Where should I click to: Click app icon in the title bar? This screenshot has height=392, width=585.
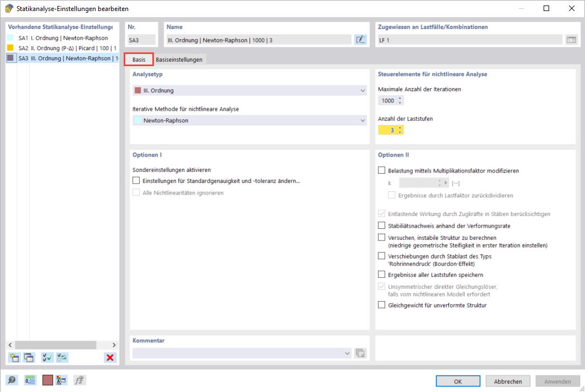pos(9,8)
